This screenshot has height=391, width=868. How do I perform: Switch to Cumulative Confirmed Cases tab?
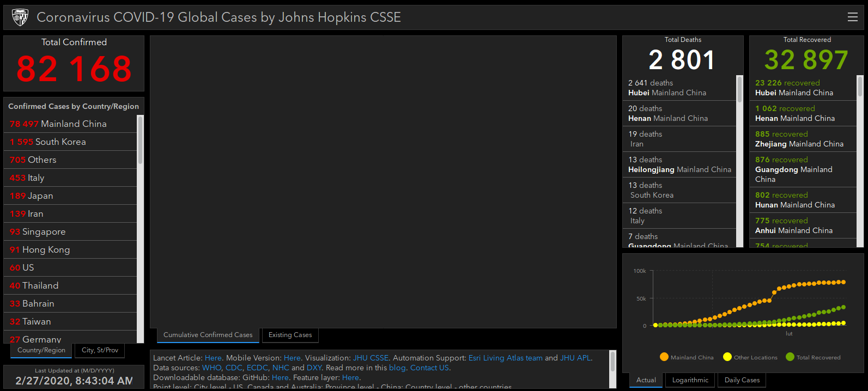pos(208,335)
